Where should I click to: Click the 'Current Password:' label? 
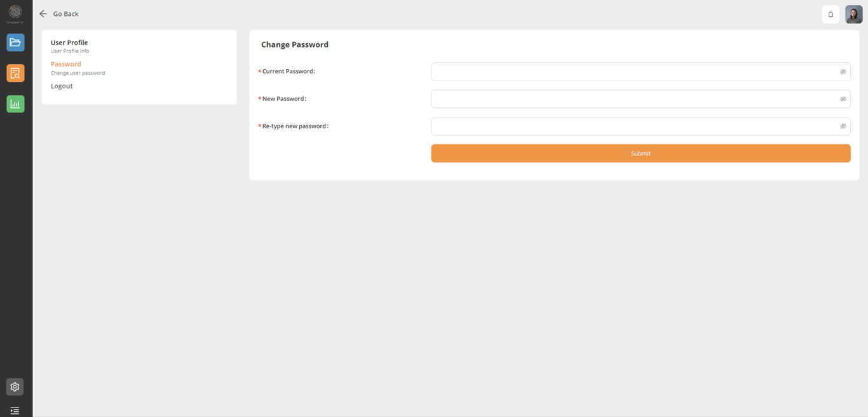coord(289,72)
